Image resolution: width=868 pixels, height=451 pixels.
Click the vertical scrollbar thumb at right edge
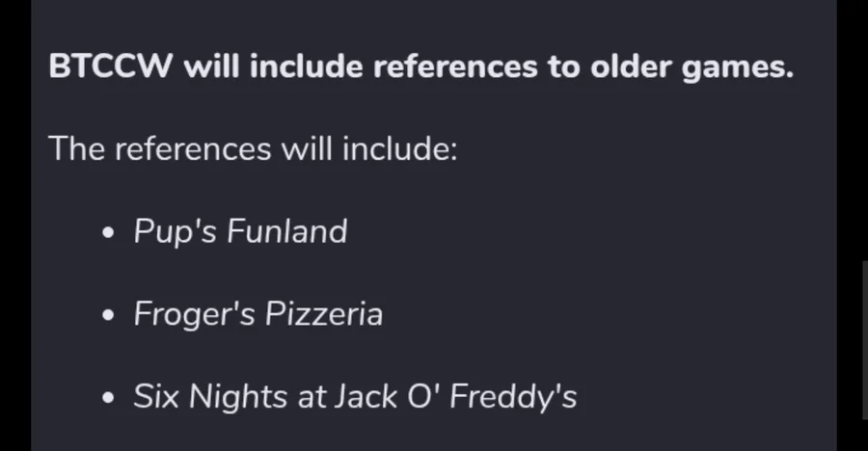pyautogui.click(x=865, y=340)
